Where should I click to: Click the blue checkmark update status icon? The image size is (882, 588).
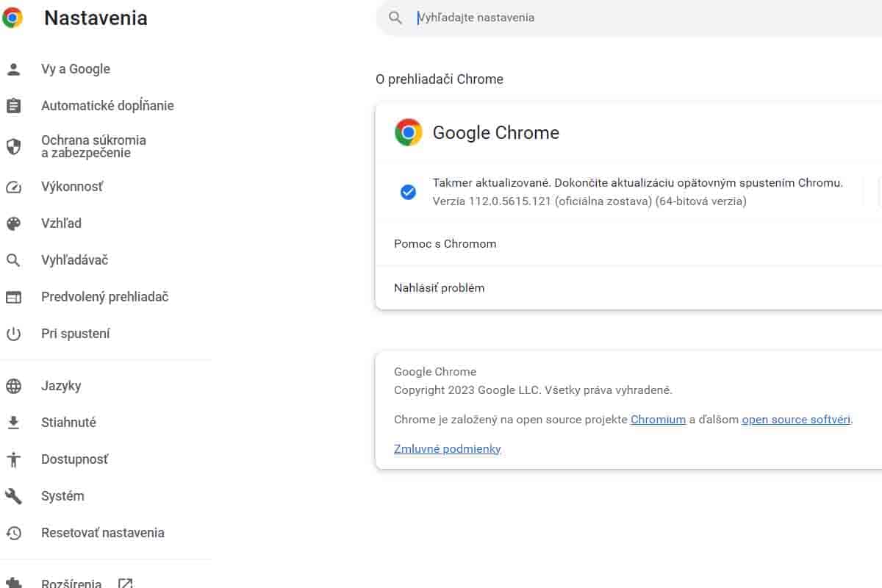pos(408,193)
